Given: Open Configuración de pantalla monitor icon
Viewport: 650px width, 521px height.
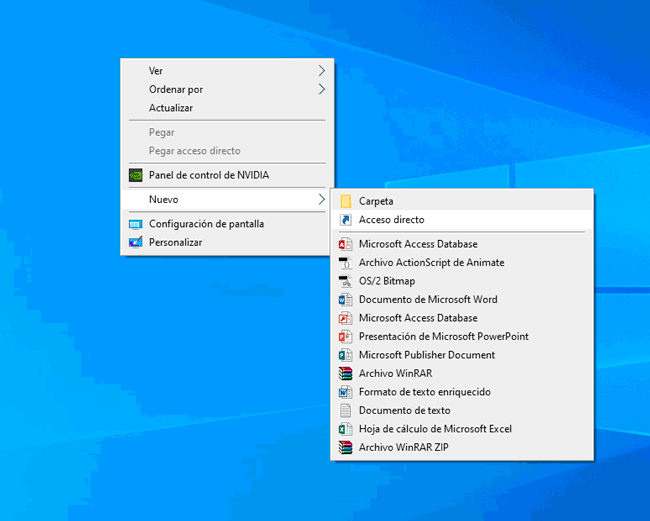Looking at the screenshot, I should coord(136,224).
